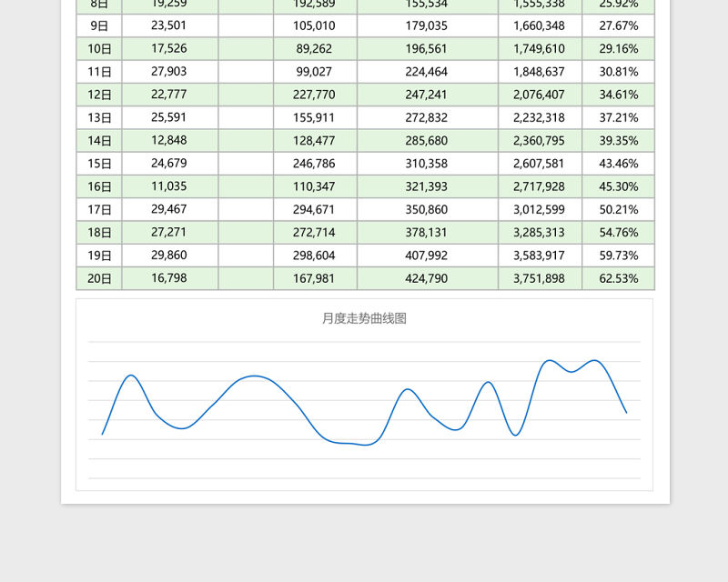Screen dimensions: 728x582
Task: Click the cell showing 3,751,898
Action: pos(540,278)
